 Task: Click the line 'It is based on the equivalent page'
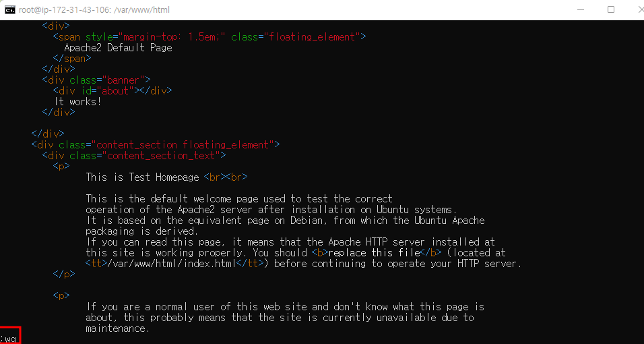pos(285,220)
